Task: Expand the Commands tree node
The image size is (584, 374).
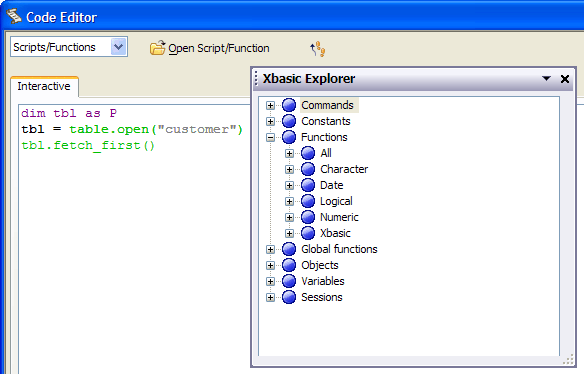Action: (270, 105)
